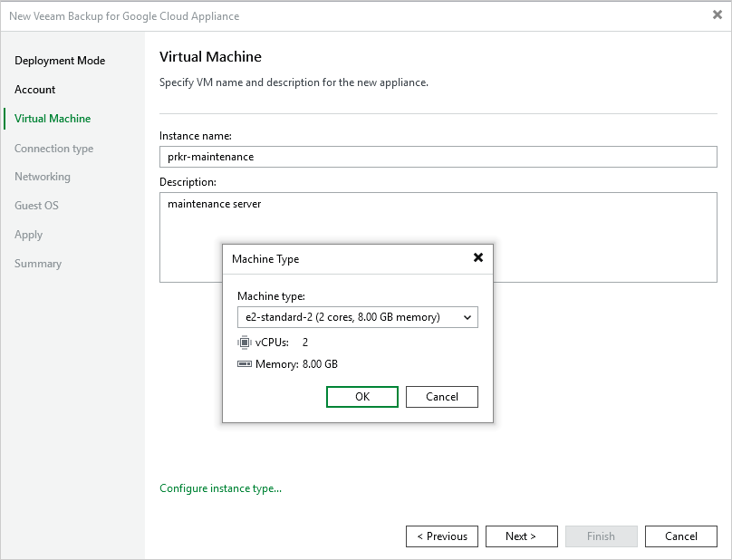Open the Configure instance type link
The image size is (732, 560).
220,488
